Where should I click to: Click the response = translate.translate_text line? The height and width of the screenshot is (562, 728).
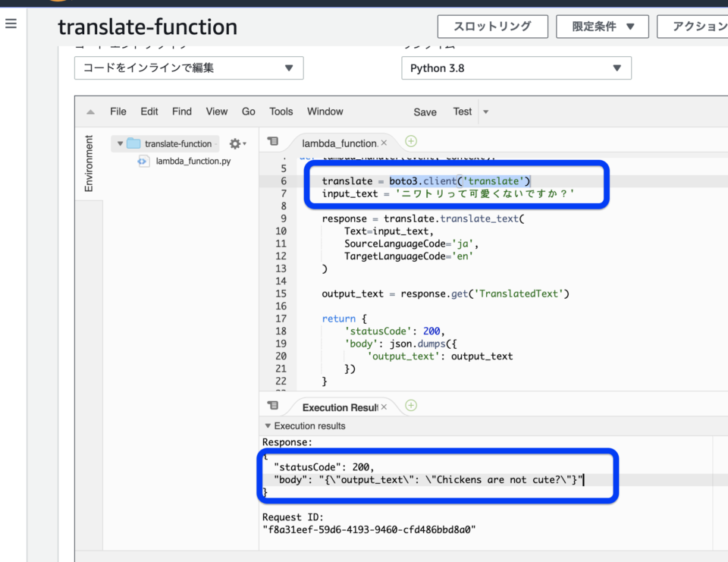coord(423,218)
